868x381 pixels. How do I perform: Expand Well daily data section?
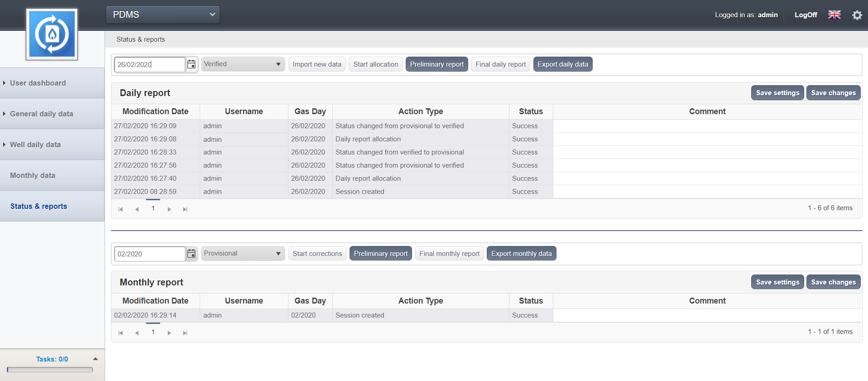coord(35,145)
